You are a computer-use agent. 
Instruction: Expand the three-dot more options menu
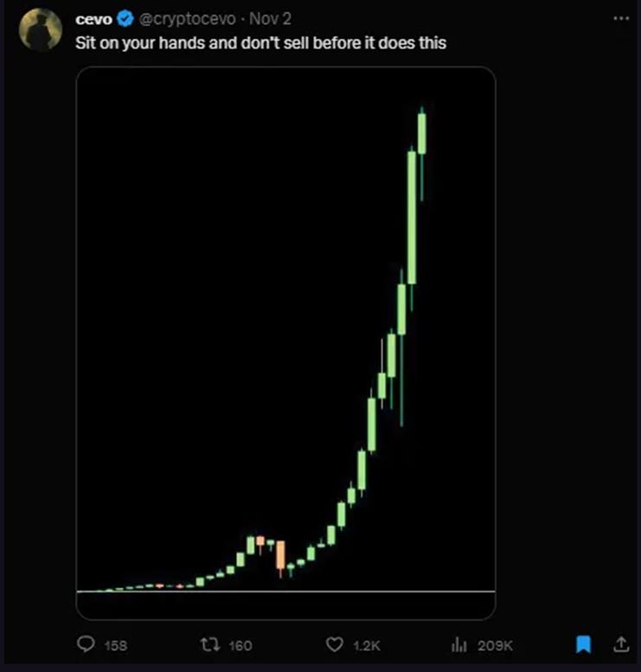pyautogui.click(x=619, y=19)
